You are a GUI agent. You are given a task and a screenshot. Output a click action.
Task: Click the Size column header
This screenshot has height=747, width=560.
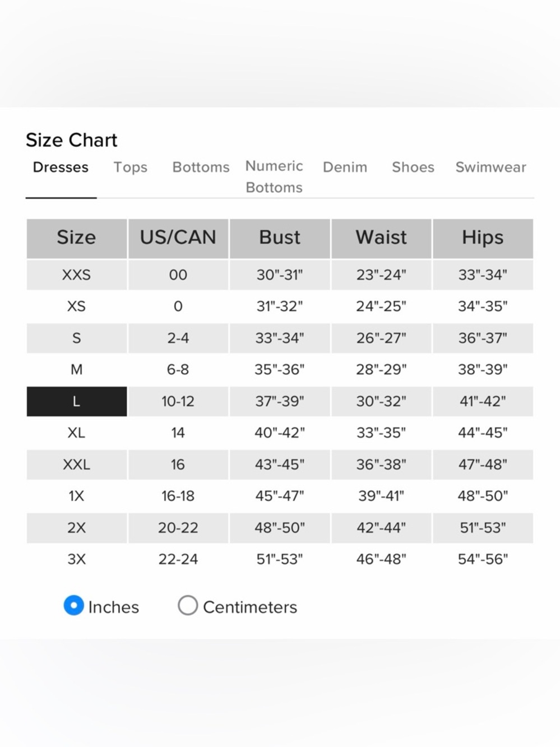point(77,238)
